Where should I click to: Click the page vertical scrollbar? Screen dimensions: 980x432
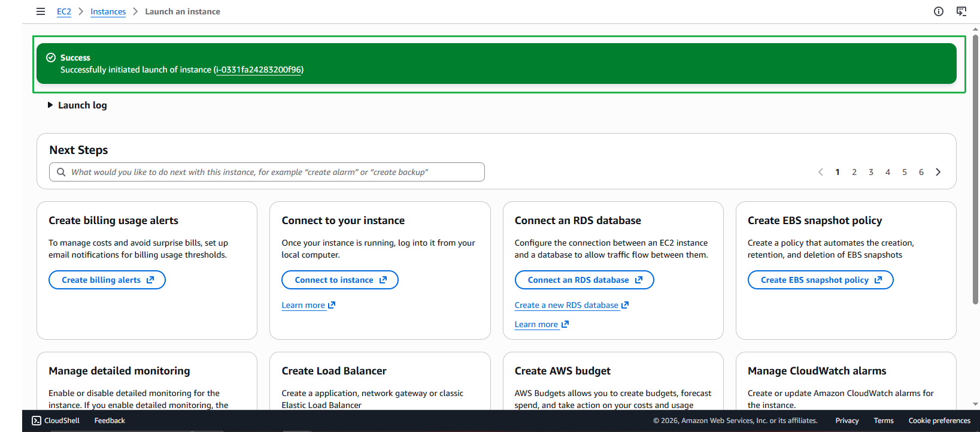[x=975, y=169]
